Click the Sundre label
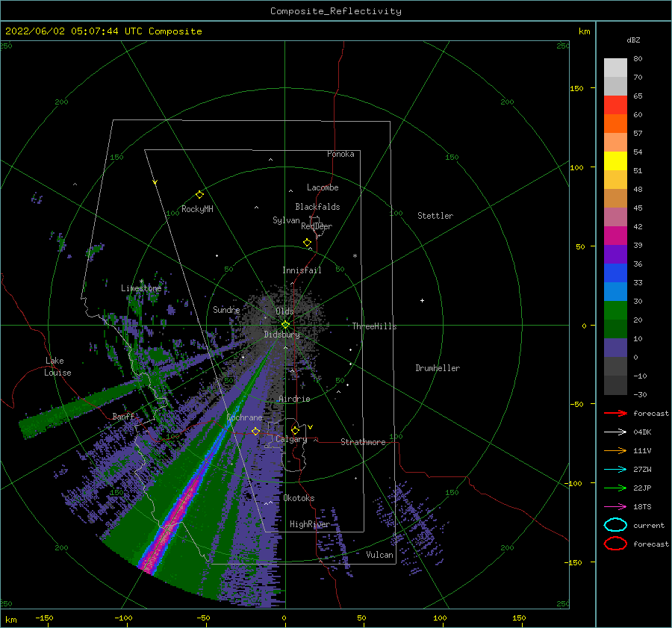Screen dimensions: 672x628 click(x=226, y=309)
